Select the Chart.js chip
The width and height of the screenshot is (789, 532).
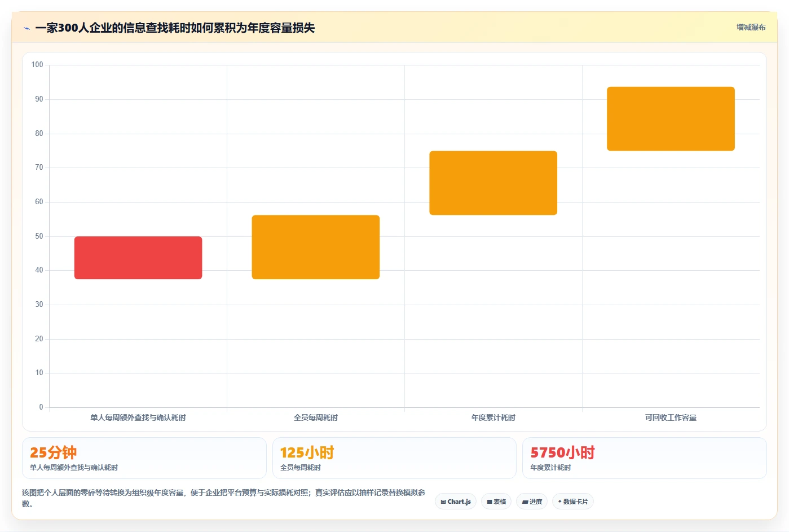pyautogui.click(x=456, y=502)
